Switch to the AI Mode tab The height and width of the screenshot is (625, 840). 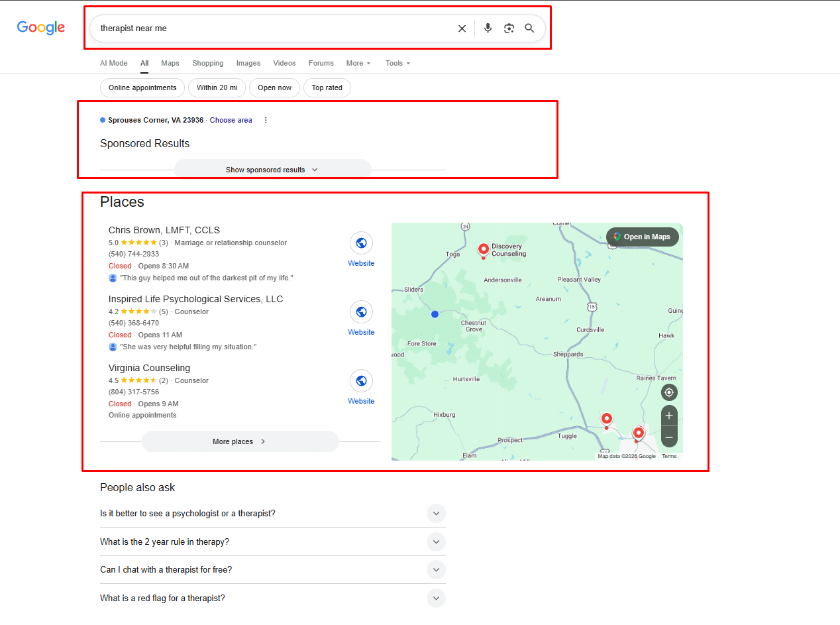click(x=113, y=63)
